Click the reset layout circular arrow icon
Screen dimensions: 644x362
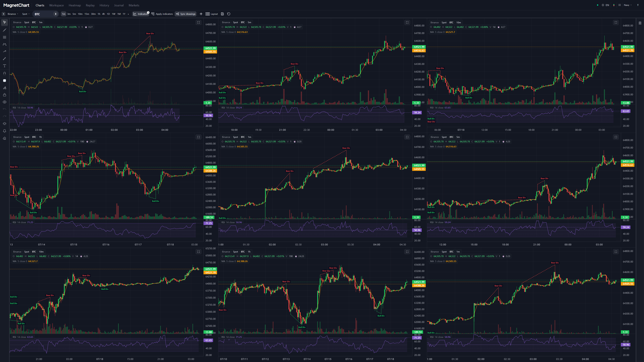coord(229,14)
